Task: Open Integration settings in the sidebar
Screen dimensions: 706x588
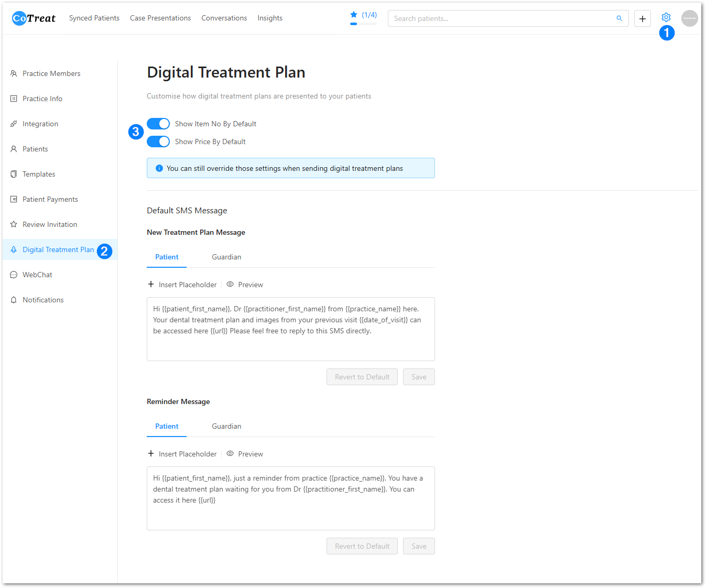Action: 40,124
